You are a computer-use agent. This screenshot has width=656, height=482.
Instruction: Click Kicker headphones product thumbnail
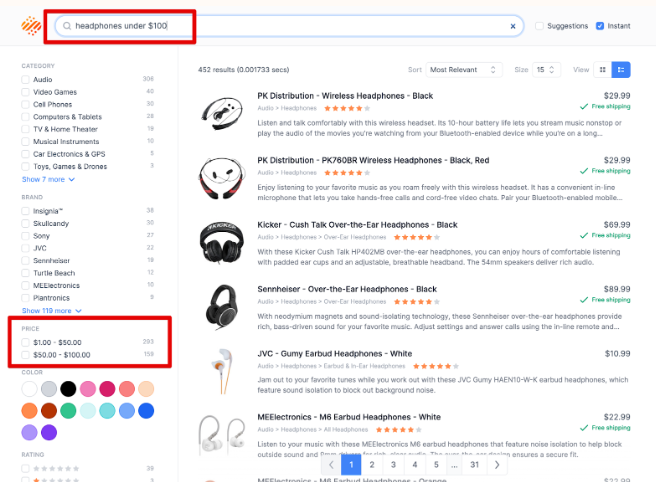222,242
